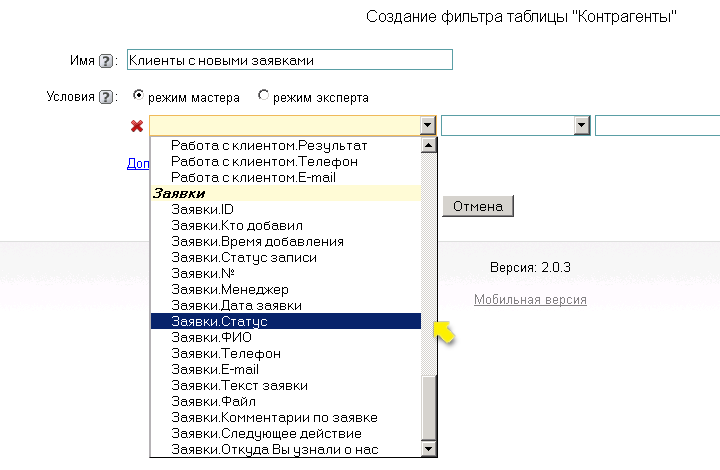Screen dimensions: 720x470
Task: Collapse the field dropdown using its arrow
Action: [428, 126]
